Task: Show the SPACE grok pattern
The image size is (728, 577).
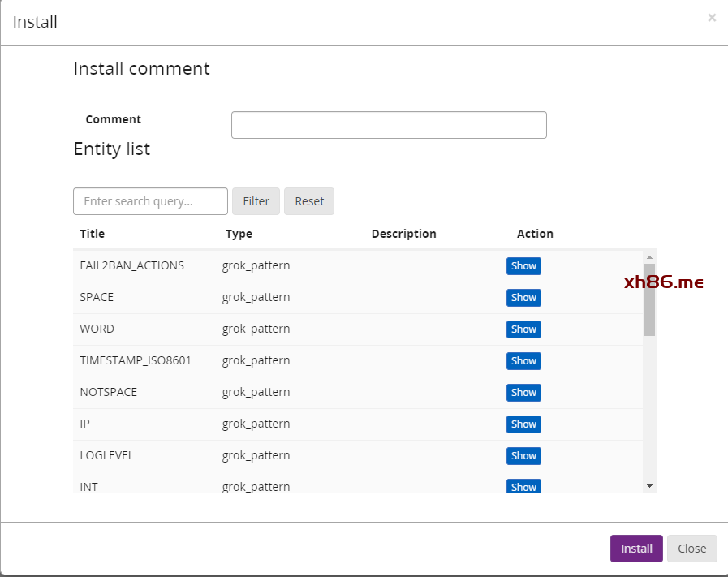Action: point(523,298)
